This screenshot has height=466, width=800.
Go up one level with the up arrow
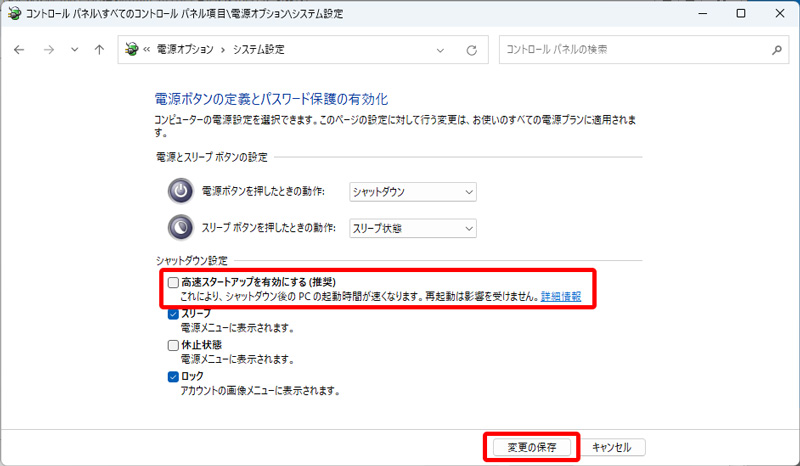coord(99,50)
